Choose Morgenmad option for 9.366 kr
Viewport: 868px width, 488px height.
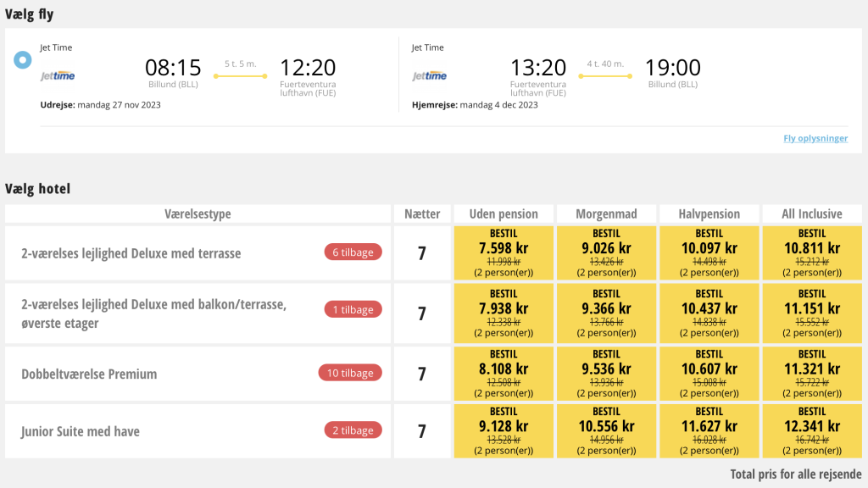[x=606, y=313]
